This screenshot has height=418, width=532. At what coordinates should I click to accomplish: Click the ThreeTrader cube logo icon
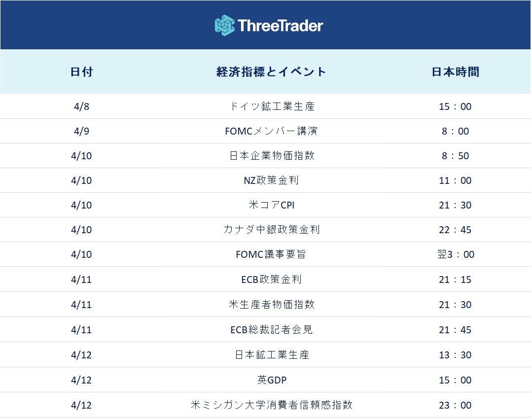(224, 25)
